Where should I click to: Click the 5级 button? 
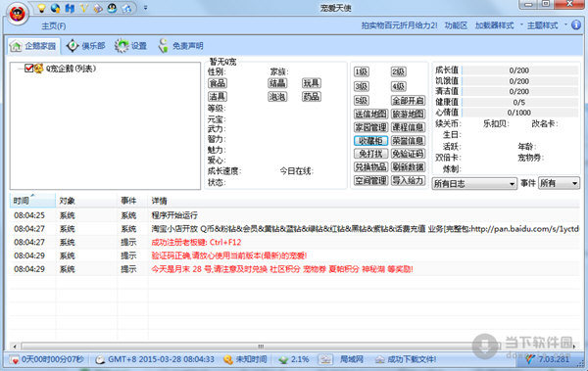pyautogui.click(x=362, y=101)
